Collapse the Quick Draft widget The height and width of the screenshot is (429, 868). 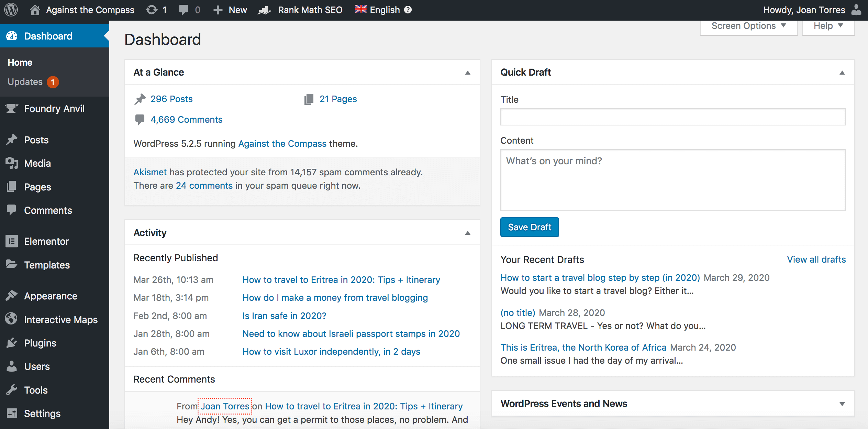pos(842,73)
